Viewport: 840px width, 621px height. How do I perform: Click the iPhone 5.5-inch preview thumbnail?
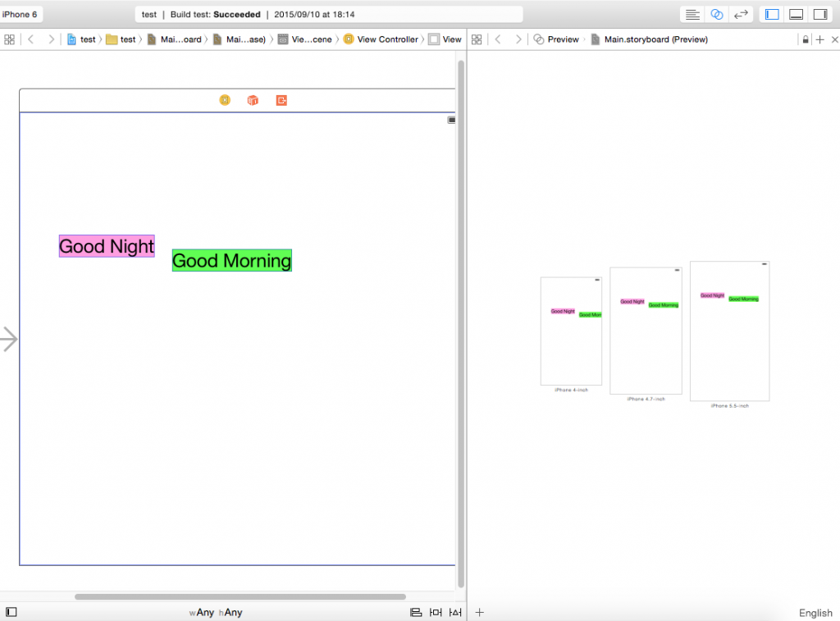pyautogui.click(x=729, y=331)
